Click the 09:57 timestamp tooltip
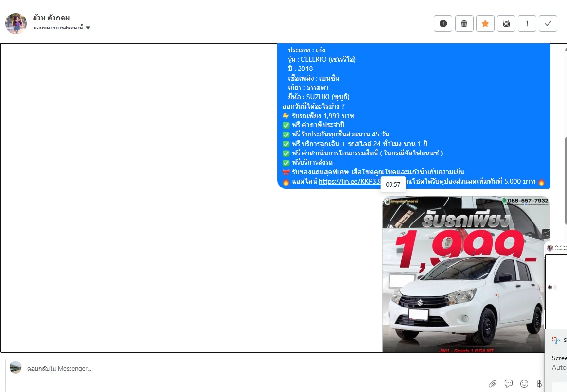 click(x=393, y=185)
